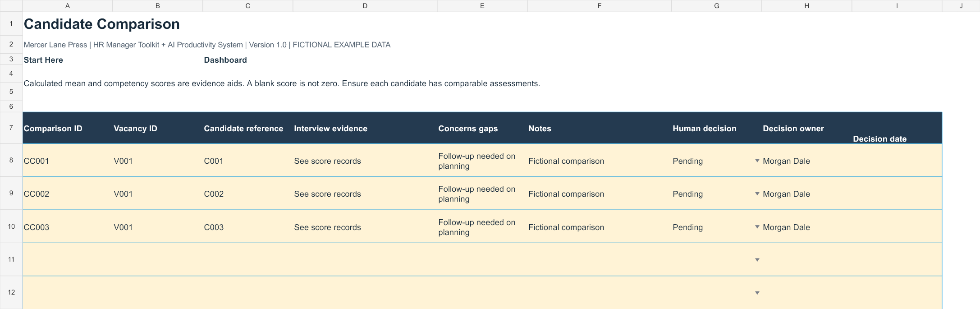Click the Vacancy ID header cell

(158, 128)
